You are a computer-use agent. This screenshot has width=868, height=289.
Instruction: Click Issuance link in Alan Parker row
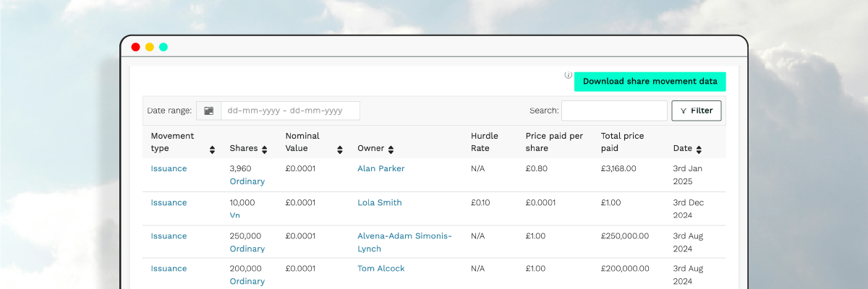[169, 168]
